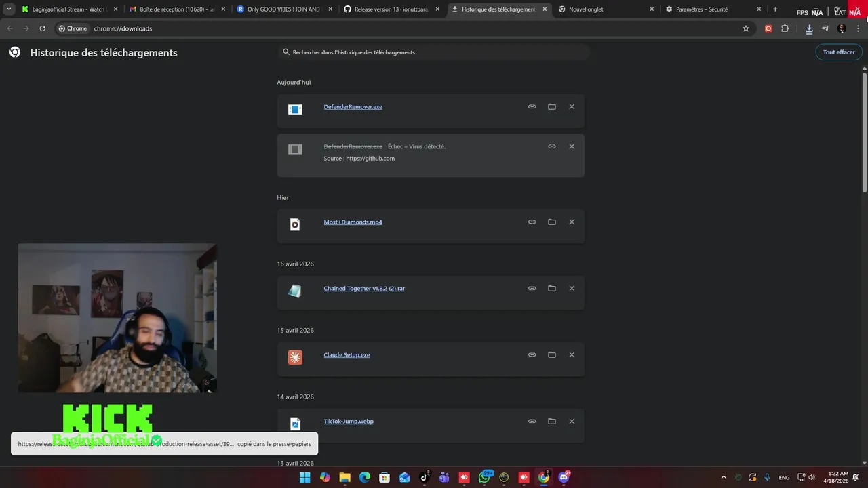
Task: Open Microsoft Edge from taskbar
Action: tap(364, 477)
